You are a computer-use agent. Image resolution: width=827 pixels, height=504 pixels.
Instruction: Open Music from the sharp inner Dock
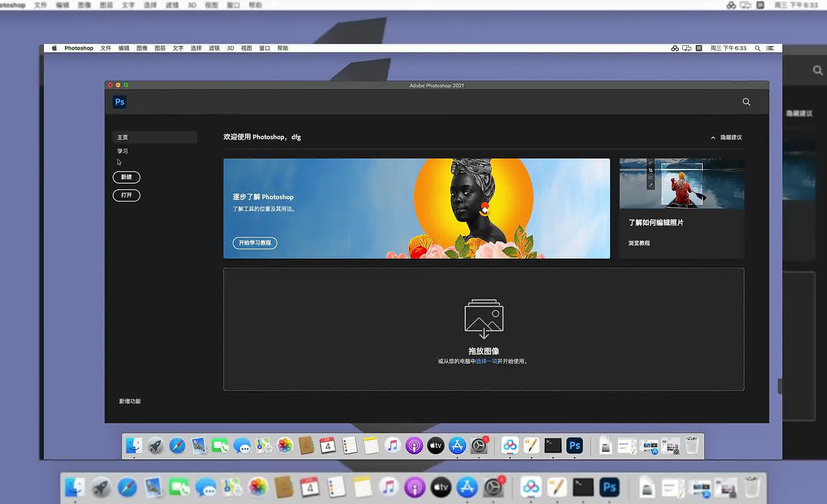(392, 446)
